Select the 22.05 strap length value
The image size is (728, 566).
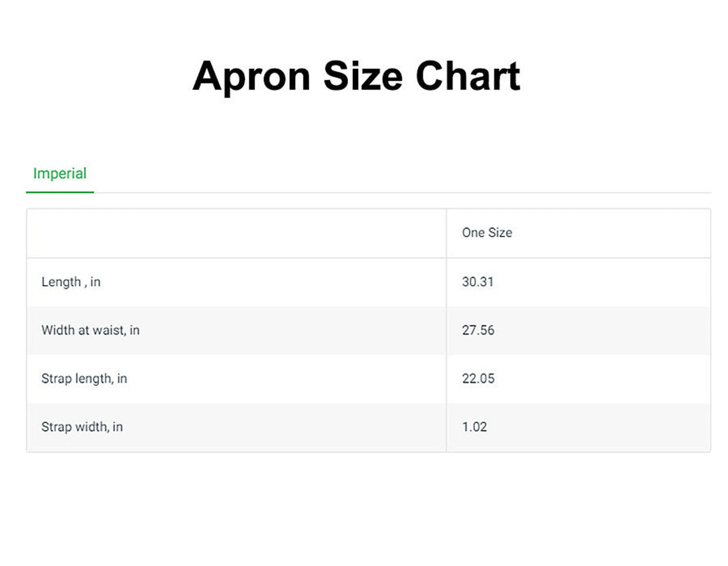click(x=478, y=378)
